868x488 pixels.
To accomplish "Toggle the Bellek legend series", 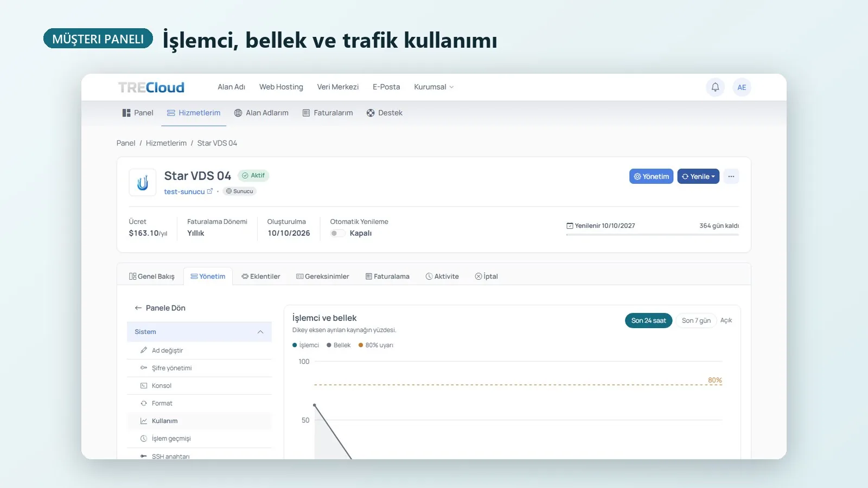I will pos(339,345).
